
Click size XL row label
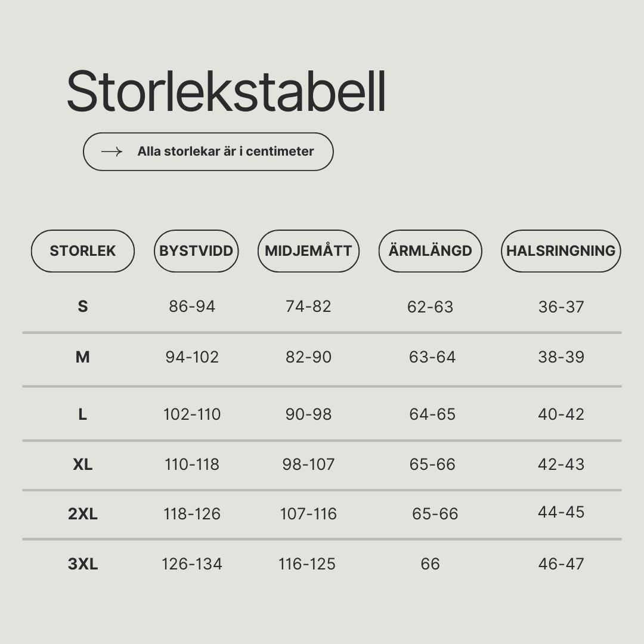(x=82, y=465)
